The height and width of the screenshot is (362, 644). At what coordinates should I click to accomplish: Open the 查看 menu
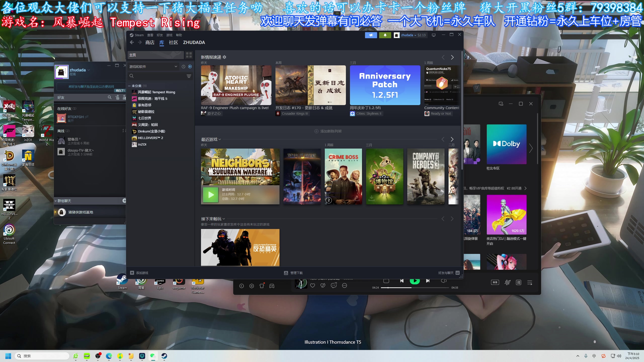pyautogui.click(x=150, y=35)
